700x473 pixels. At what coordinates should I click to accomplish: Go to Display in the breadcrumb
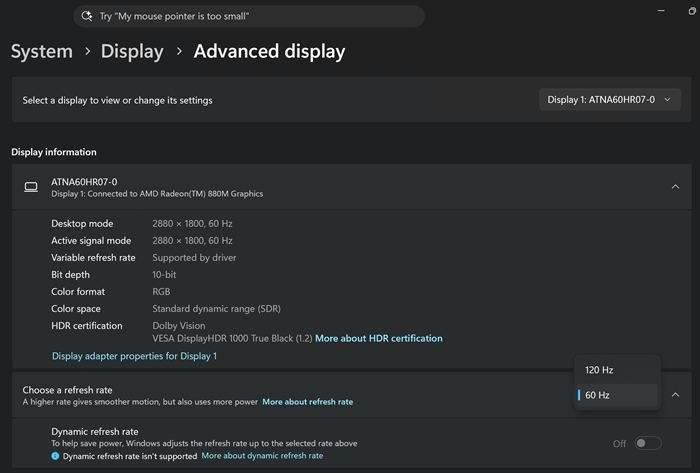(132, 51)
